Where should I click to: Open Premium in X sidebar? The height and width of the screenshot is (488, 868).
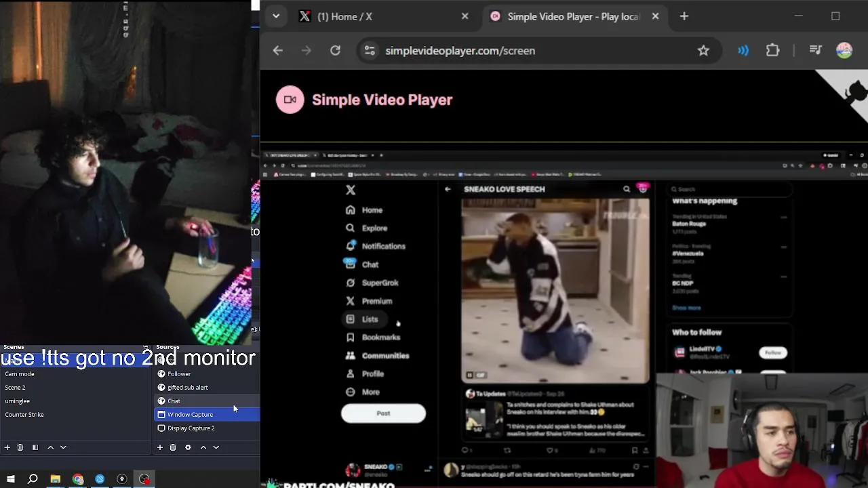(x=369, y=301)
